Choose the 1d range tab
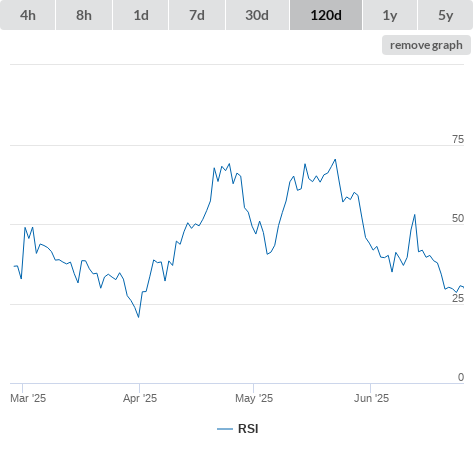The image size is (474, 455). 141,15
